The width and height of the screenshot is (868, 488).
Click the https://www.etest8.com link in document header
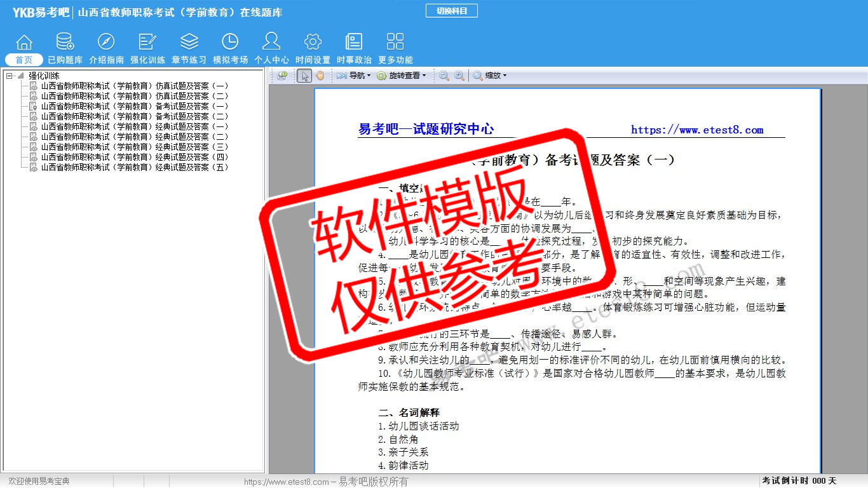697,130
